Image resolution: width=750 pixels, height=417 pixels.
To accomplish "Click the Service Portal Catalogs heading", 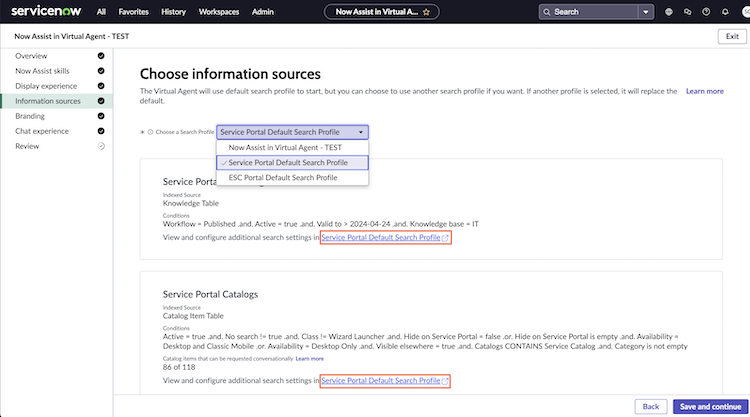I will click(210, 294).
